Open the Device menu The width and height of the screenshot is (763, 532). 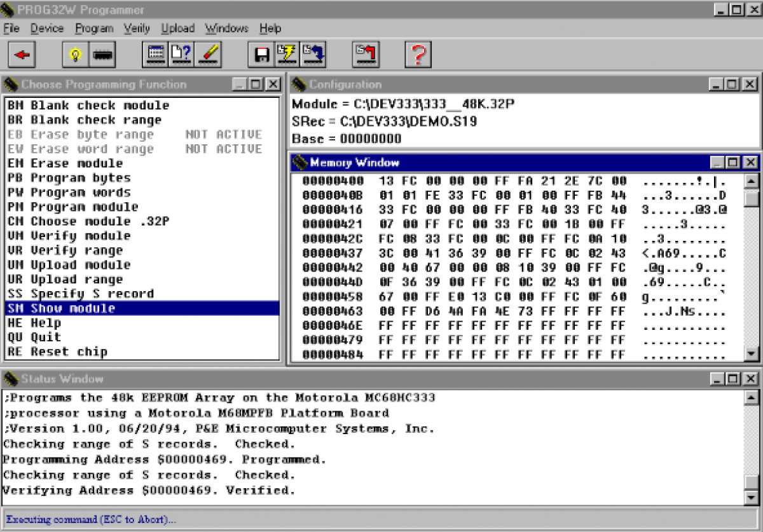[47, 29]
